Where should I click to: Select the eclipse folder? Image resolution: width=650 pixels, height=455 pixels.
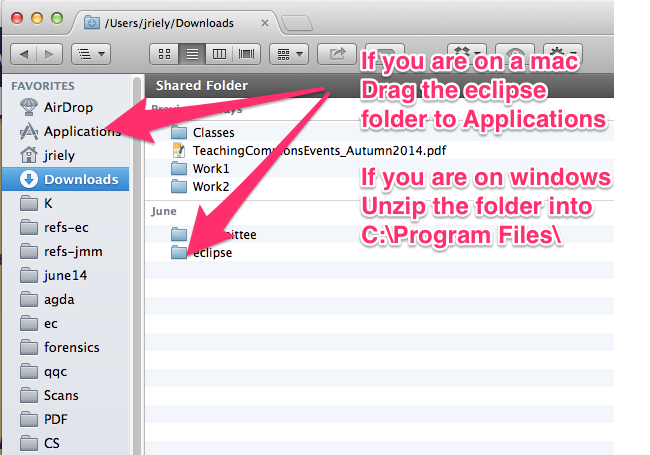pyautogui.click(x=212, y=252)
